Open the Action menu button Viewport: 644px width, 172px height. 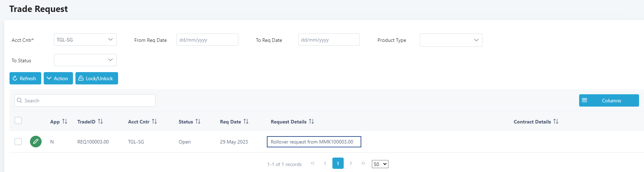58,78
